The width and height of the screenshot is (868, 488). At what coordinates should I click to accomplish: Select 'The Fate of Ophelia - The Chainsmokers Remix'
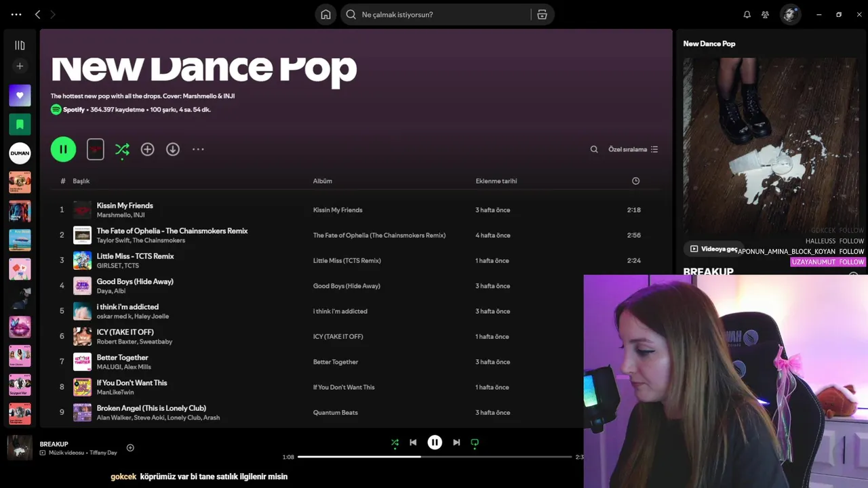coord(172,230)
